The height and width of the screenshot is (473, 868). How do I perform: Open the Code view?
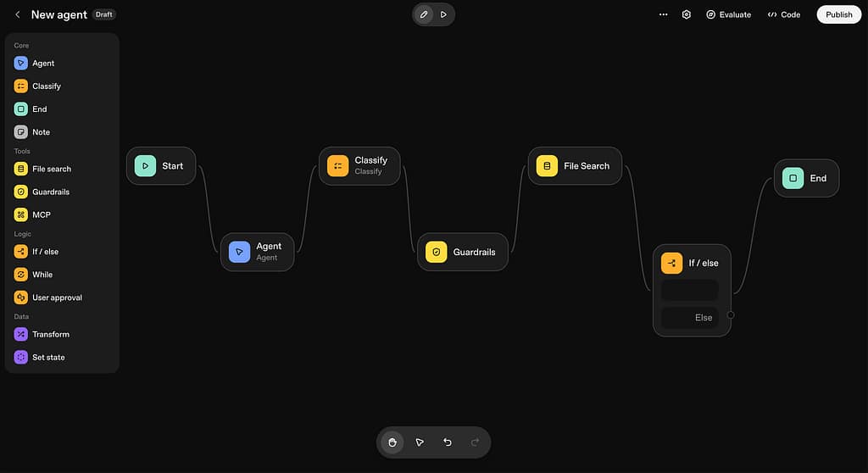[784, 14]
